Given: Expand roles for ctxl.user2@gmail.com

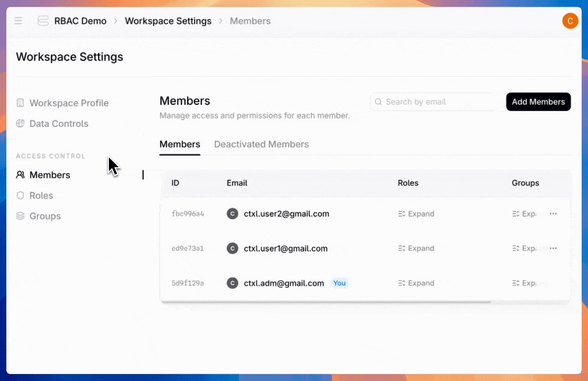Looking at the screenshot, I should [x=416, y=214].
